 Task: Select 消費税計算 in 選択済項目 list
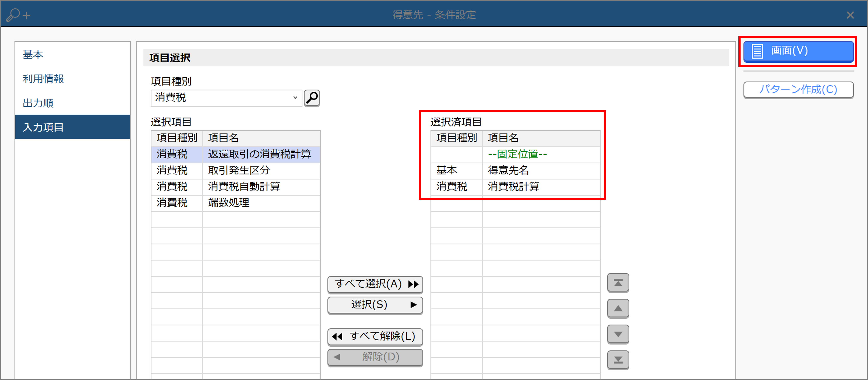tap(515, 187)
